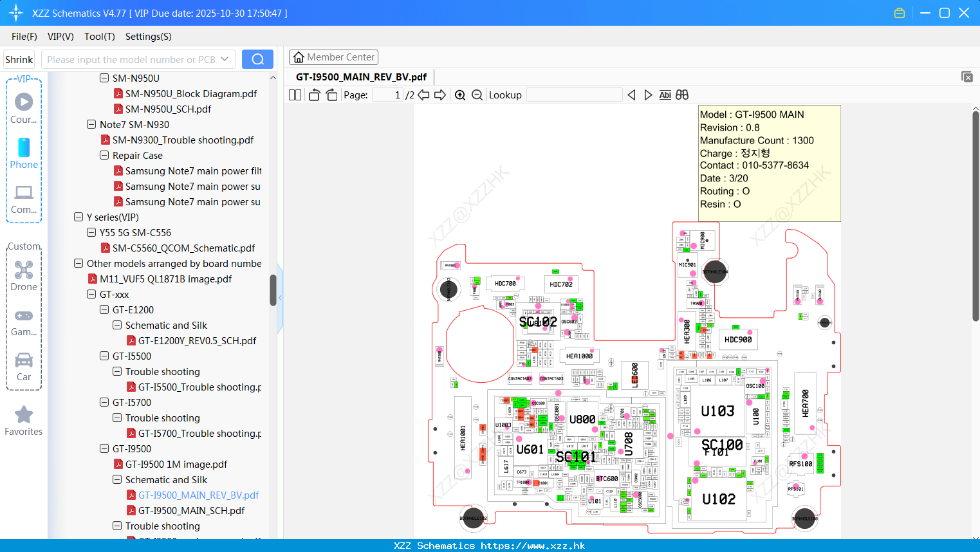Open the Tool(T) menu
The width and height of the screenshot is (980, 552).
click(x=99, y=36)
